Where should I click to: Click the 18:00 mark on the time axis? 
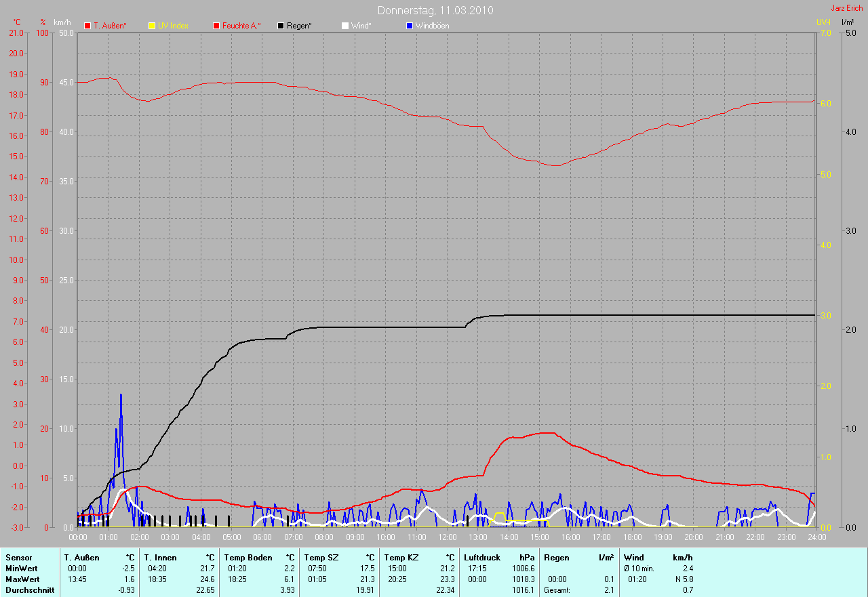pos(631,537)
